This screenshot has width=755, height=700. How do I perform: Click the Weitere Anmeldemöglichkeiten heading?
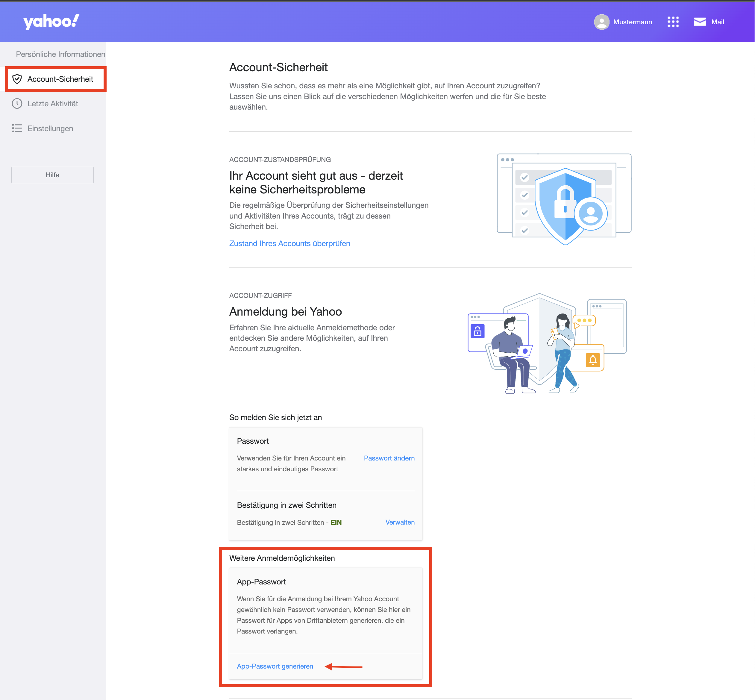point(282,558)
